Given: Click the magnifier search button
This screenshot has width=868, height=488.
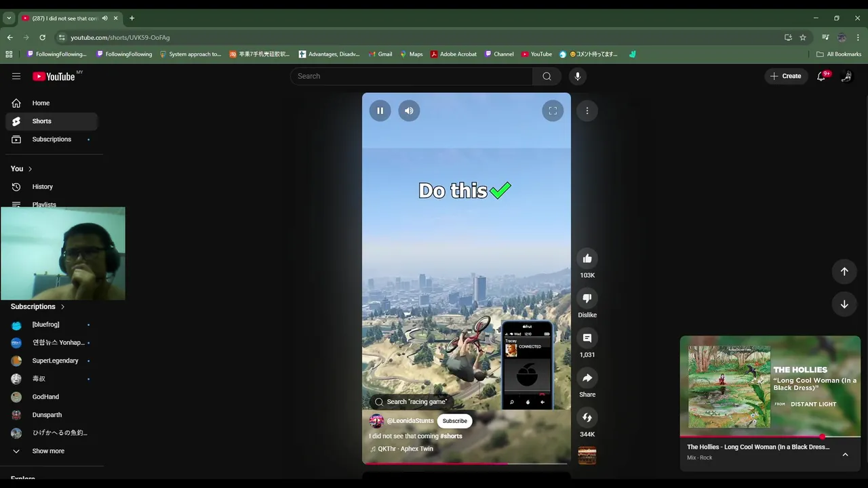Looking at the screenshot, I should [x=547, y=76].
